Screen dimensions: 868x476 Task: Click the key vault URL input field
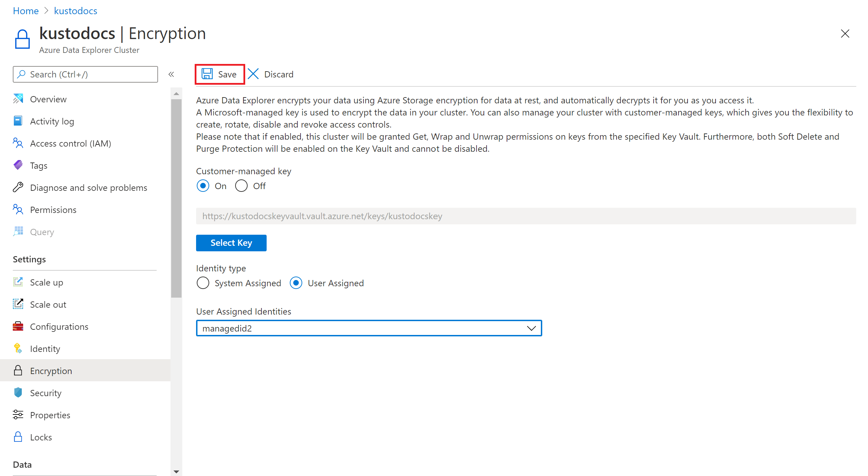(525, 215)
